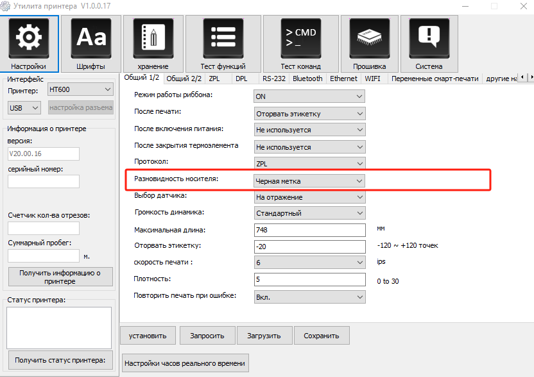This screenshot has width=534, height=377.
Task: Open the Прошивка firmware chip icon
Action: (370, 44)
